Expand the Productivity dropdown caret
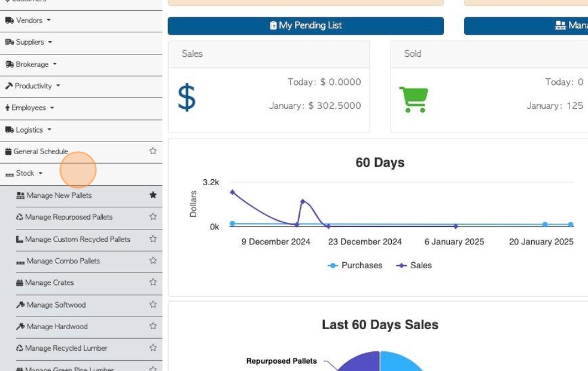The width and height of the screenshot is (588, 371). pos(58,86)
